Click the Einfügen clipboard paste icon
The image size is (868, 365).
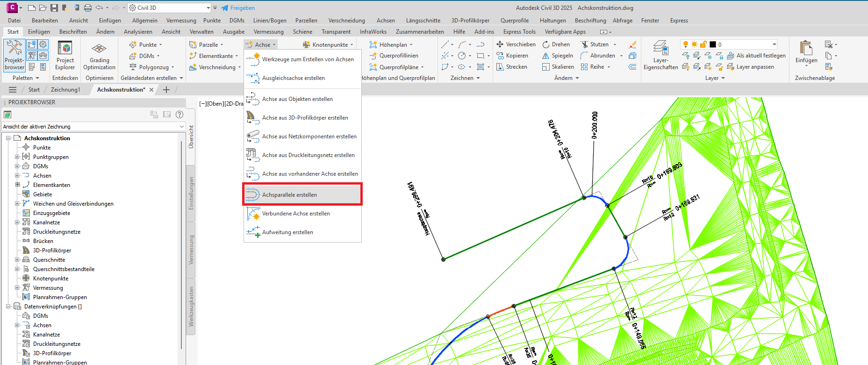806,48
